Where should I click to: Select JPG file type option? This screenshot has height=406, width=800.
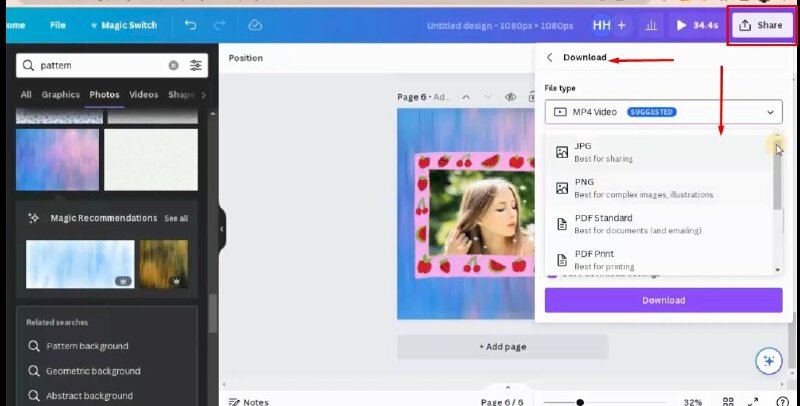[x=660, y=152]
